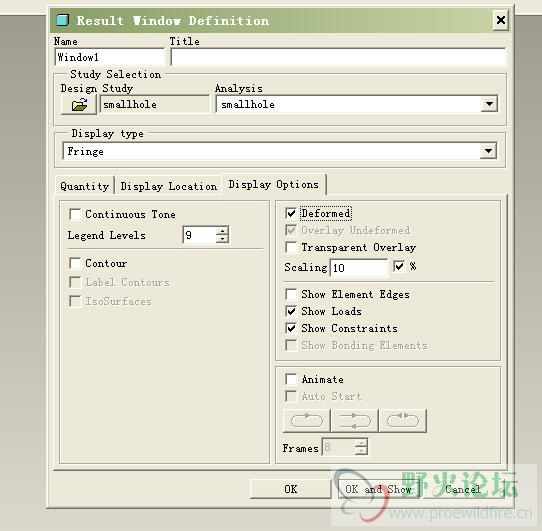The height and width of the screenshot is (531, 542).
Task: Click the third alternating animation icon
Action: click(x=403, y=421)
